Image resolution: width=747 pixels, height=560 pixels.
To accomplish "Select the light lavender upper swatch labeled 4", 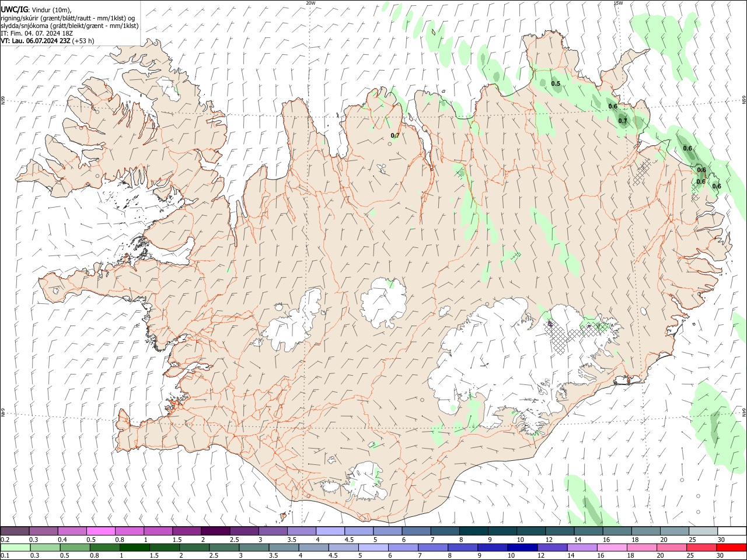I will tap(330, 531).
